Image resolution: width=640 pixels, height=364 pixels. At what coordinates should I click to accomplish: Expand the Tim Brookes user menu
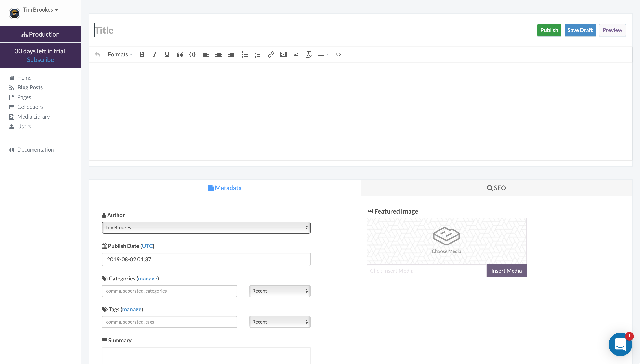coord(40,10)
